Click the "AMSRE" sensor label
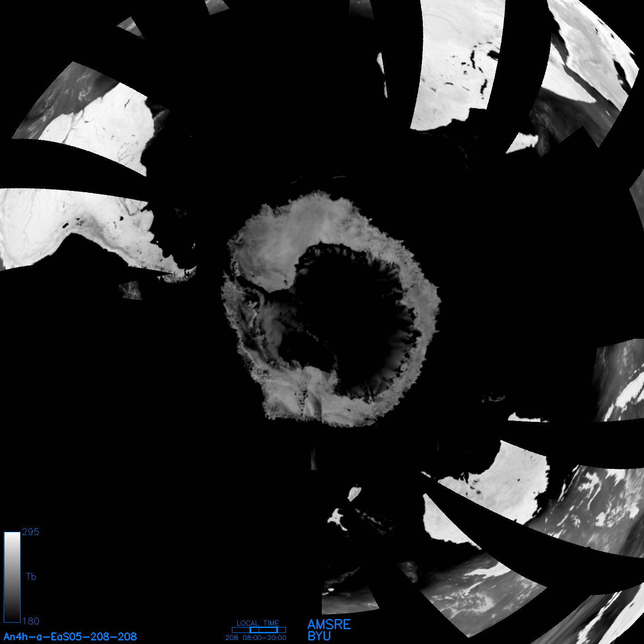 coord(329,624)
